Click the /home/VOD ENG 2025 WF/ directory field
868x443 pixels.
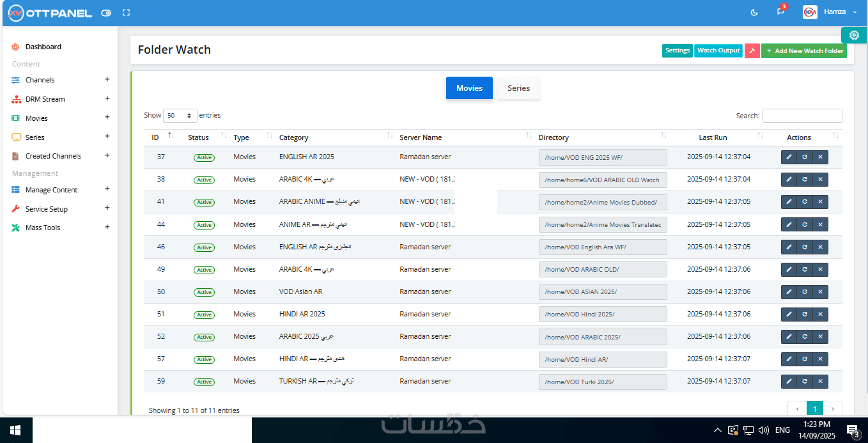(x=603, y=157)
